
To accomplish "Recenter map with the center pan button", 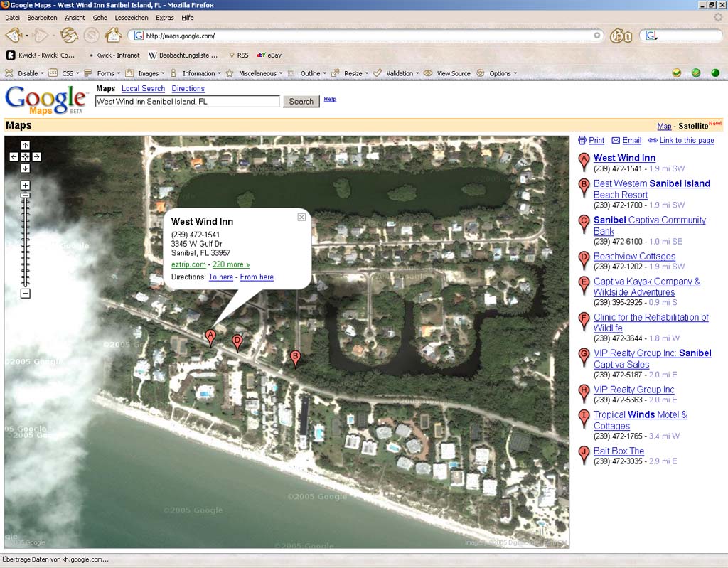I will (x=25, y=157).
